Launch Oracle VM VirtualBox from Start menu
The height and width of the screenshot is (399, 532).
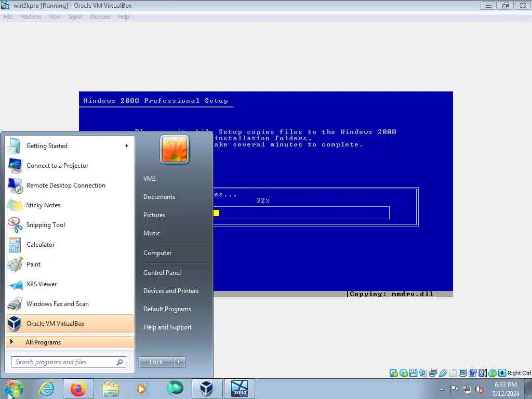point(70,323)
